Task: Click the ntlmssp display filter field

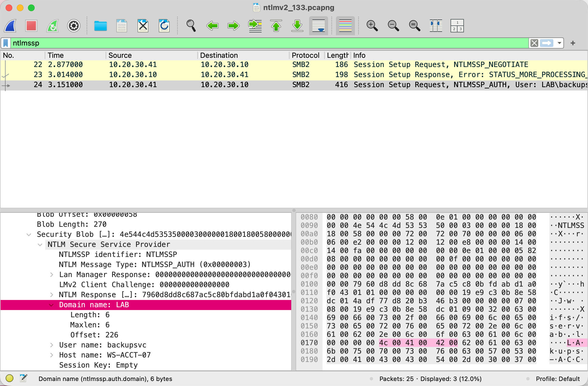Action: [269, 43]
